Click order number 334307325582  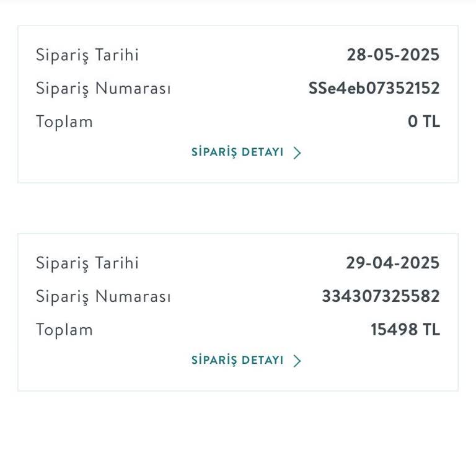point(381,297)
